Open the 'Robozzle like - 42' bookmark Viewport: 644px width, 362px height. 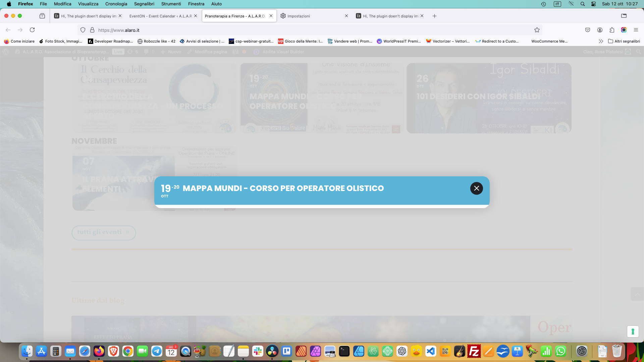156,41
